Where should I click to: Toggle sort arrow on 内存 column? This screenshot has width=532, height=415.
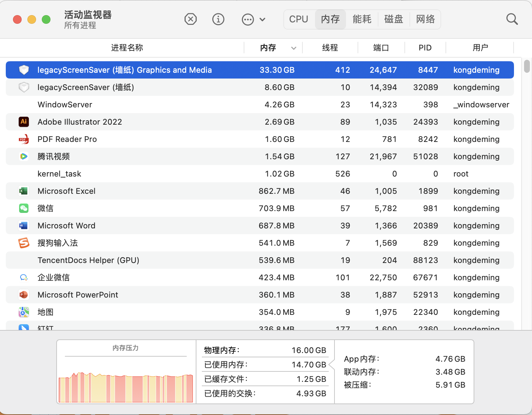[294, 48]
